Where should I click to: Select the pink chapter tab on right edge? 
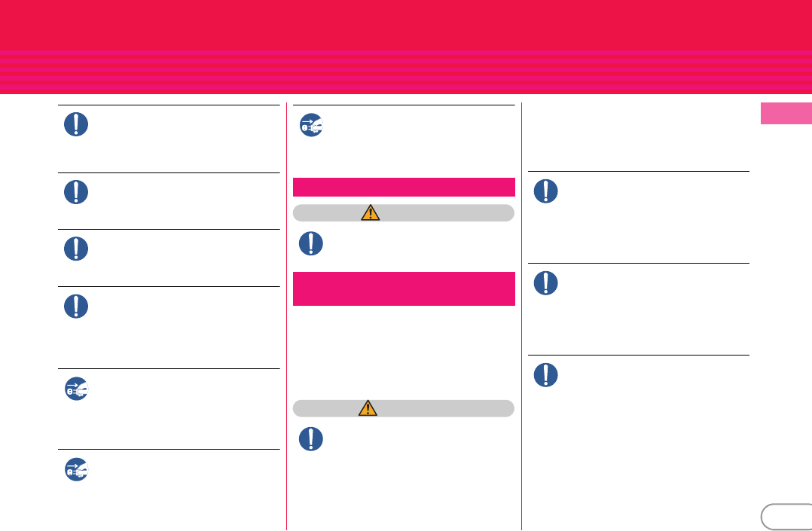pos(786,113)
